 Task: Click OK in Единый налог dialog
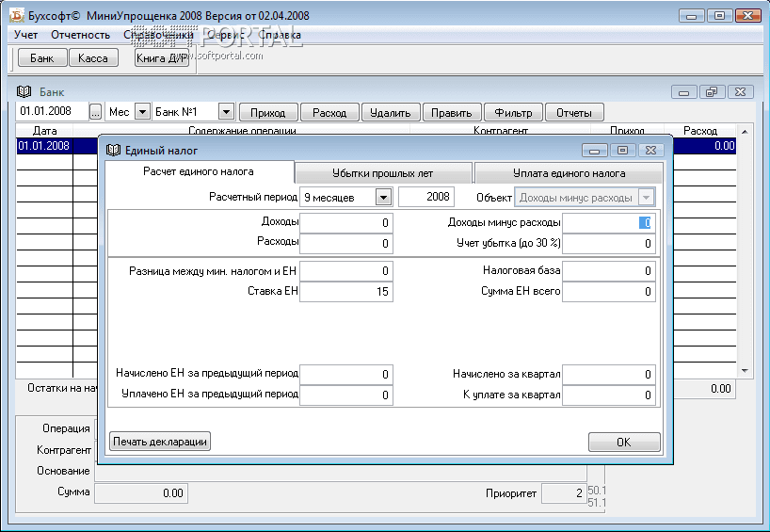click(624, 443)
